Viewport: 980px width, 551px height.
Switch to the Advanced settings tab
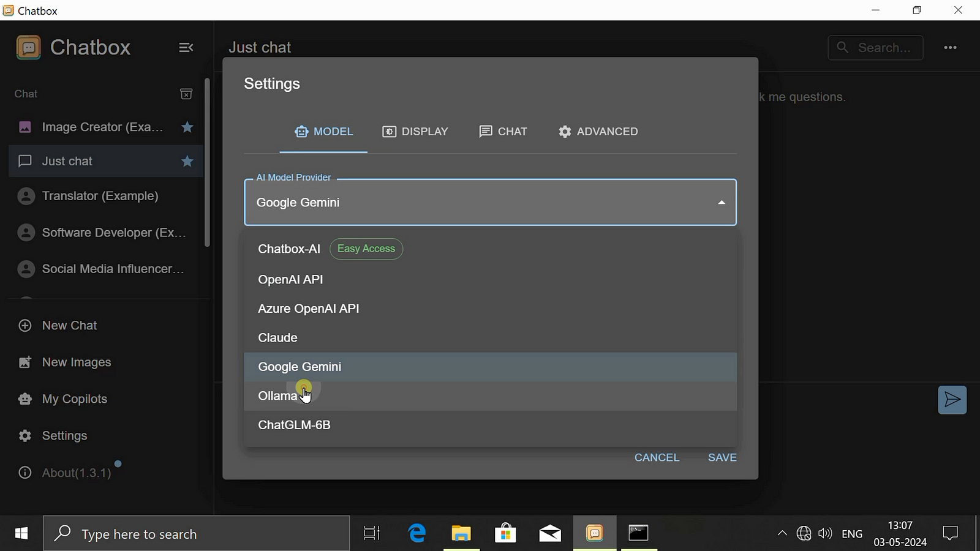(598, 132)
